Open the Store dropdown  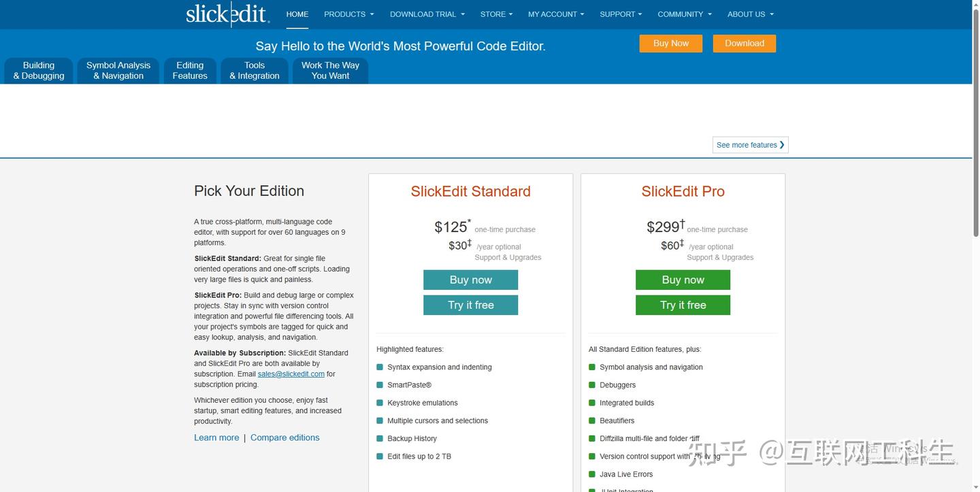coord(496,14)
